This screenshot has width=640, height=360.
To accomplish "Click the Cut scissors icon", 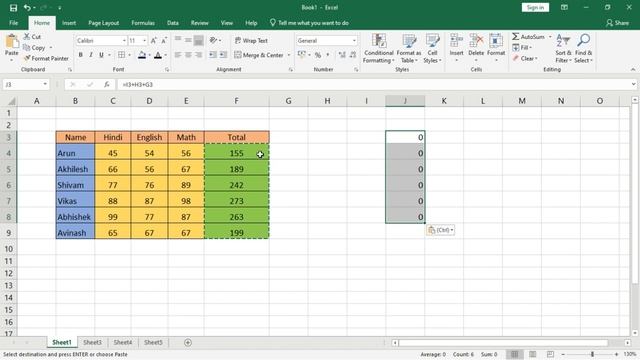I will (27, 37).
